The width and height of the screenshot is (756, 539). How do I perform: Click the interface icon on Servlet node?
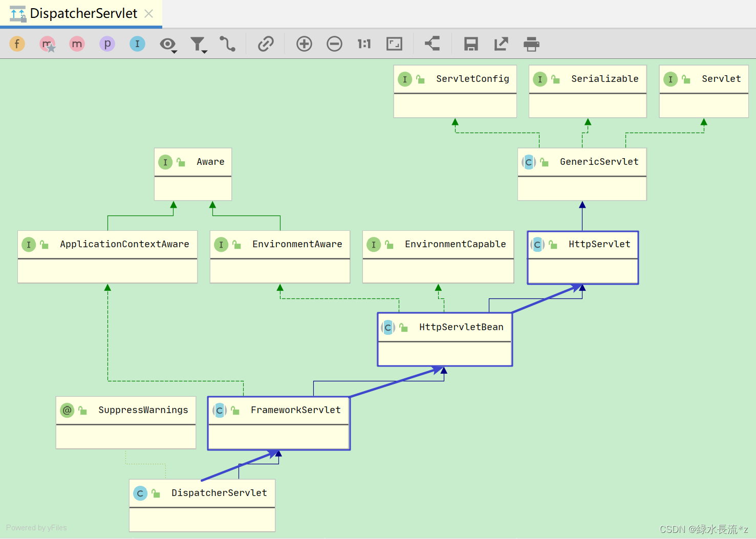pyautogui.click(x=671, y=79)
